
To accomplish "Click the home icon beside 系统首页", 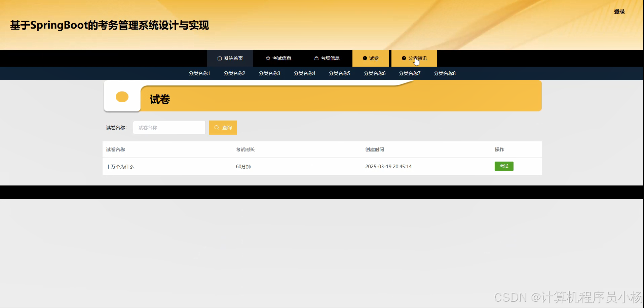I will click(220, 58).
